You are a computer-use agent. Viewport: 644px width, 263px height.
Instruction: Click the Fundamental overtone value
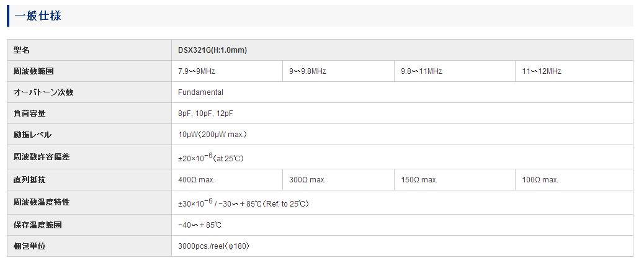(200, 92)
